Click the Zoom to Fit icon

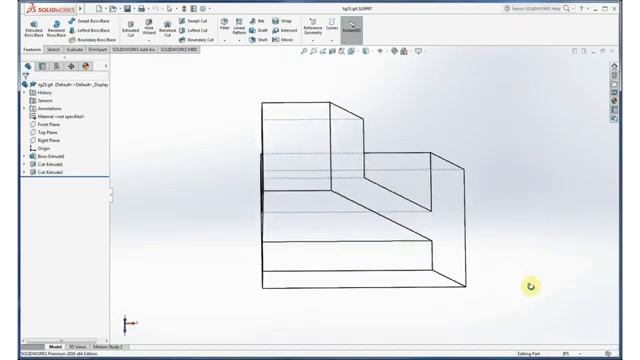click(x=304, y=51)
